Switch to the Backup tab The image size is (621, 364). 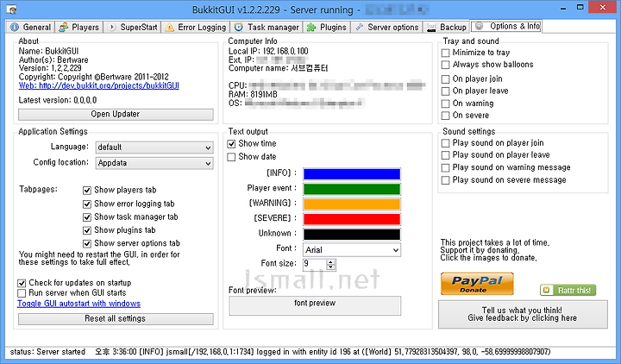tap(447, 27)
